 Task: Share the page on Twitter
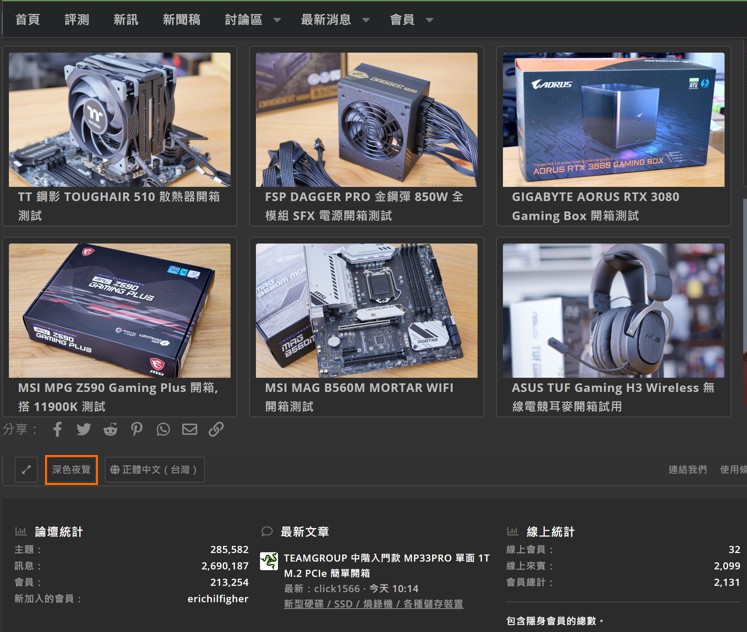pyautogui.click(x=84, y=429)
